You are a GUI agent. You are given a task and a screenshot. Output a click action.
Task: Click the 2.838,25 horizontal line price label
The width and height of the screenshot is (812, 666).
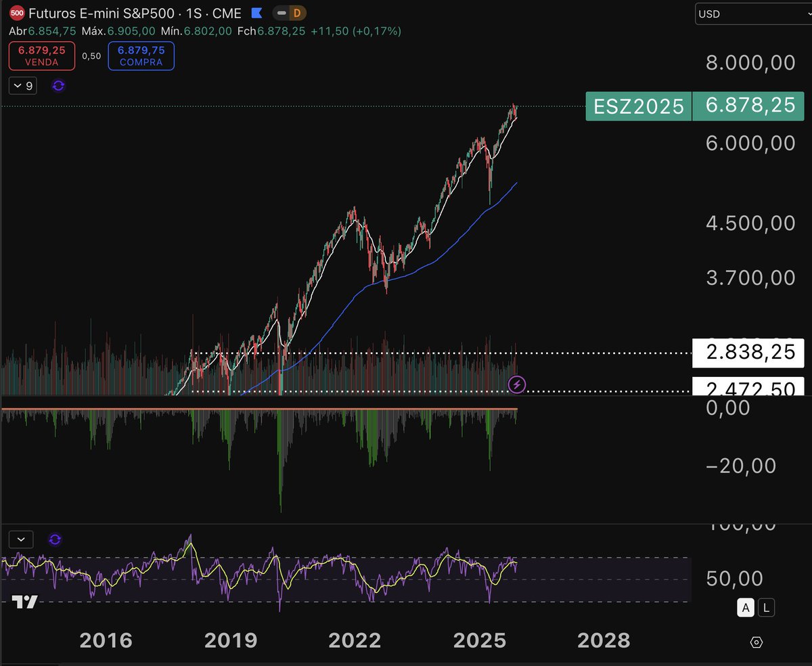click(x=749, y=353)
